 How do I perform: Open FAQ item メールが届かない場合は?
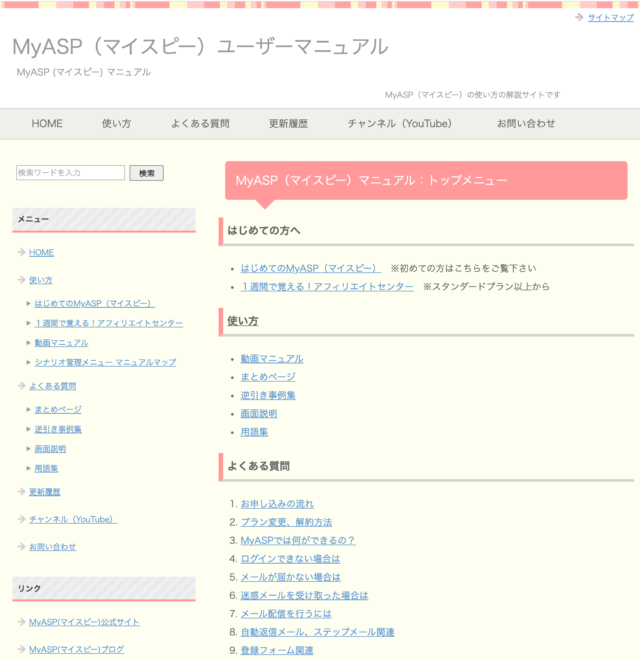pos(290,577)
